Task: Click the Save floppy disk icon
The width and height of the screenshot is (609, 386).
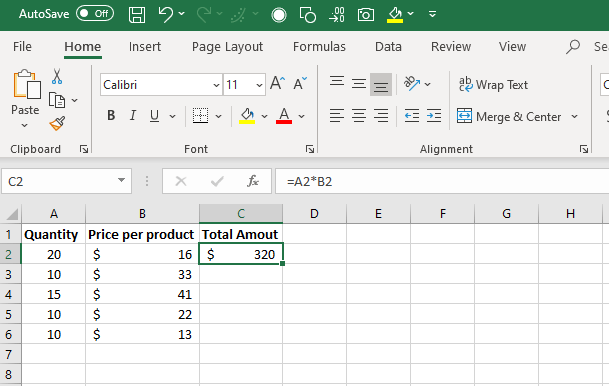Action: point(137,15)
